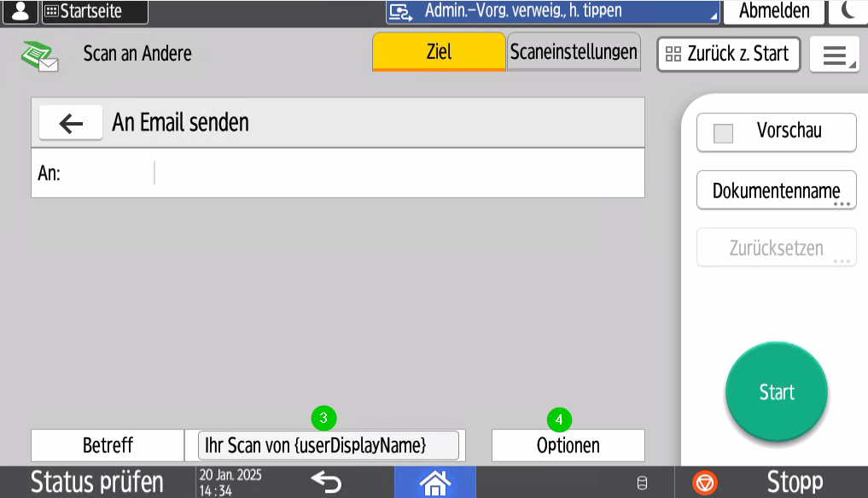Tap the return arrow in bottom bar

[326, 483]
